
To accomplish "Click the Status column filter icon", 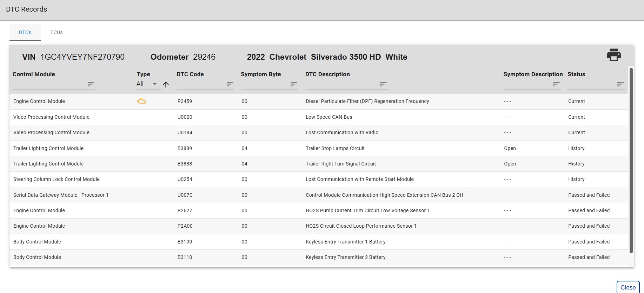I will coord(620,84).
